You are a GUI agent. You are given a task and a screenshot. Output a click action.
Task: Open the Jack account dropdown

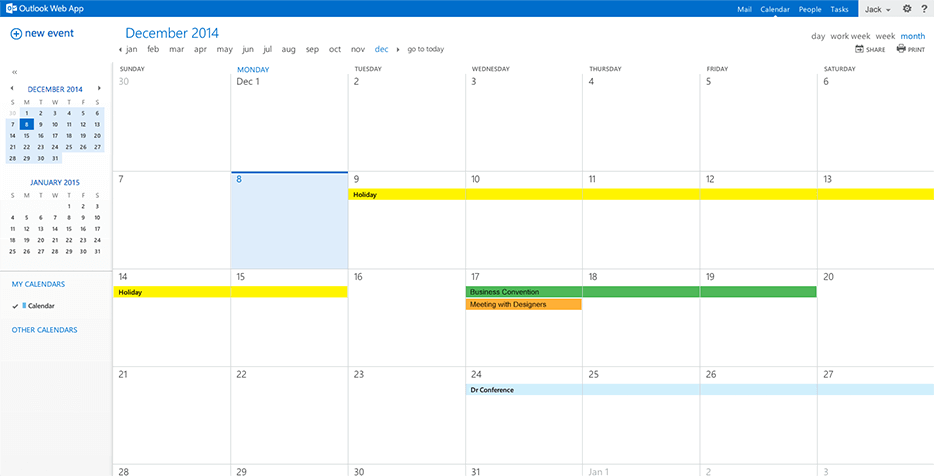pos(878,10)
